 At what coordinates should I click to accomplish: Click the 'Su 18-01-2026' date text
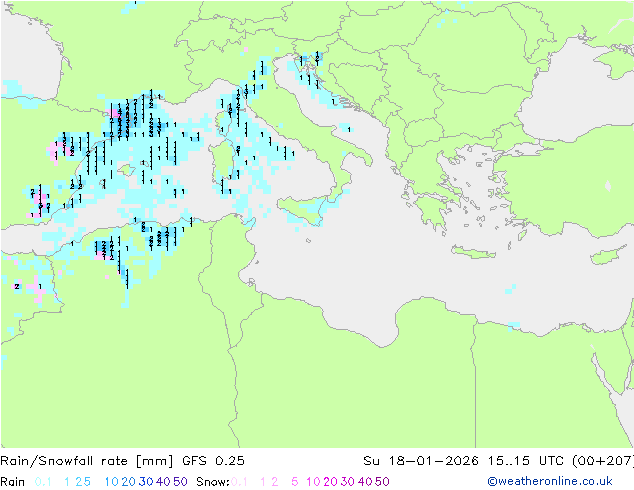(x=421, y=461)
